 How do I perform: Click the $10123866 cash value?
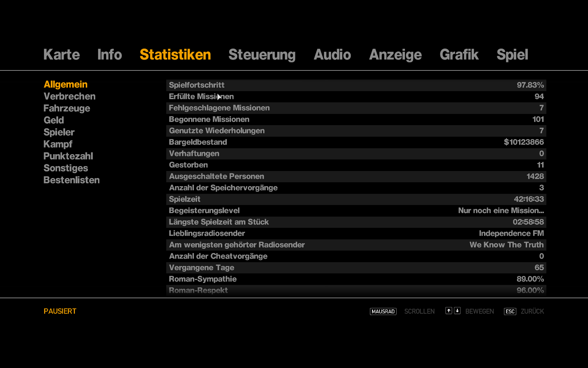[524, 142]
